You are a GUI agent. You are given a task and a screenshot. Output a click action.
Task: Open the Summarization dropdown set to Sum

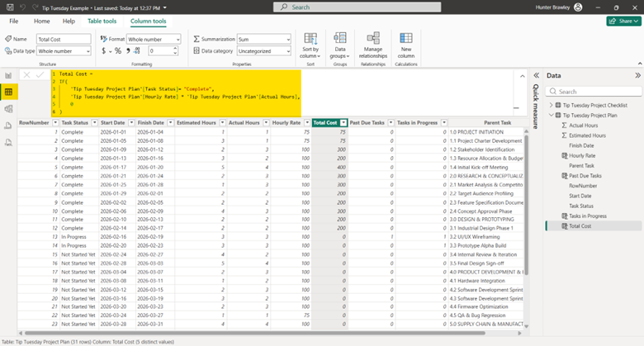tap(263, 39)
